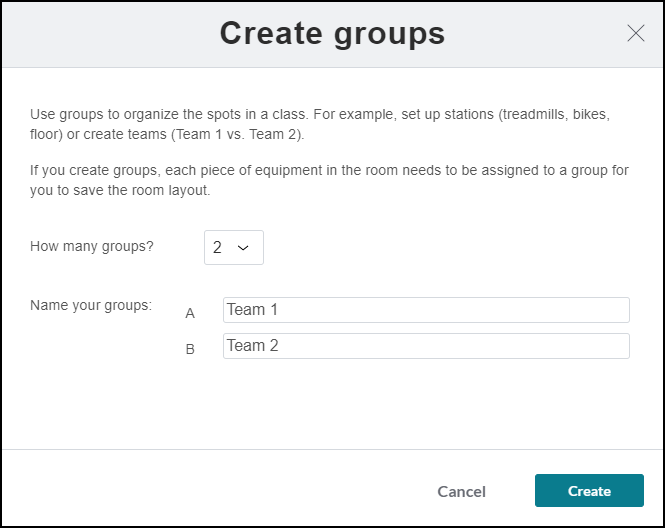Place the cursor after "Team 1" text
Image resolution: width=665 pixels, height=528 pixels.
280,310
